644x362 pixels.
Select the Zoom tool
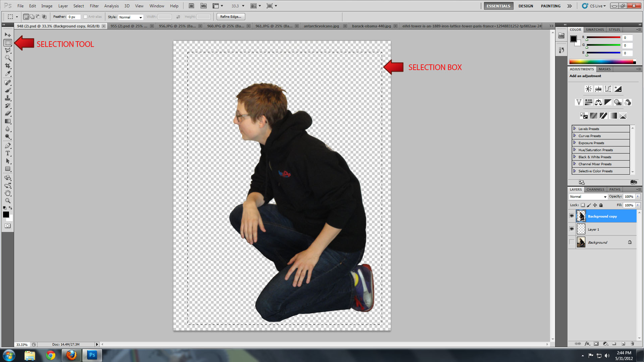(x=8, y=201)
